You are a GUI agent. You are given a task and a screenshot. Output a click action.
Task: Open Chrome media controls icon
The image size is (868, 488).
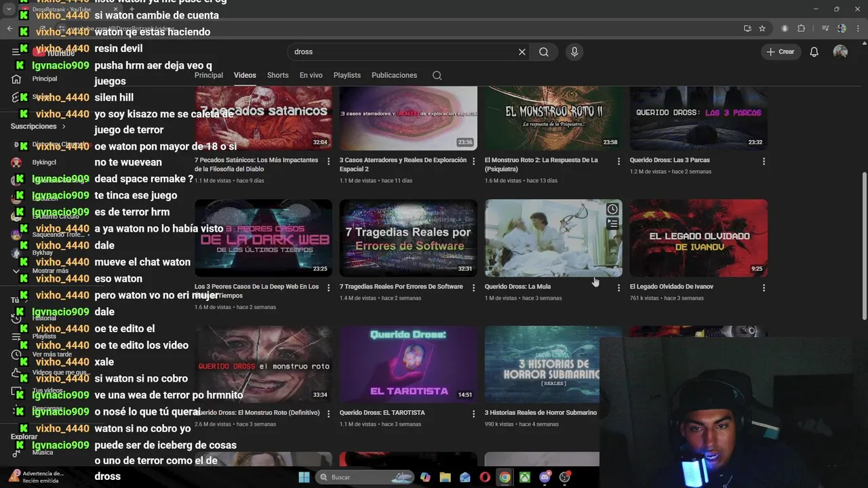pyautogui.click(x=825, y=28)
